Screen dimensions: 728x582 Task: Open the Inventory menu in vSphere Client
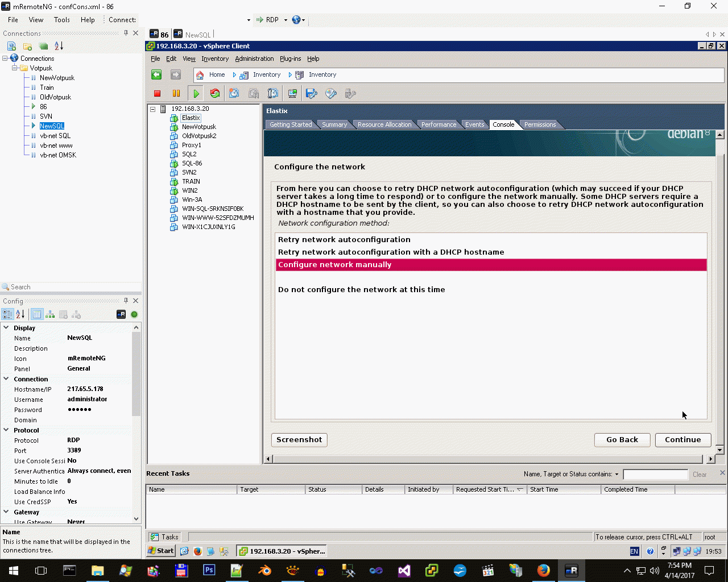(x=215, y=59)
